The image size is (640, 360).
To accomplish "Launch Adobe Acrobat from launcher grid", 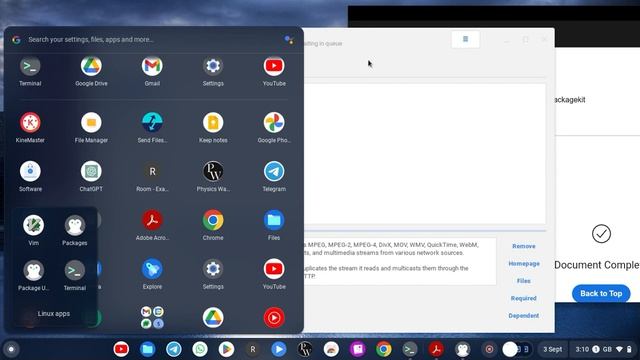I will 152,220.
